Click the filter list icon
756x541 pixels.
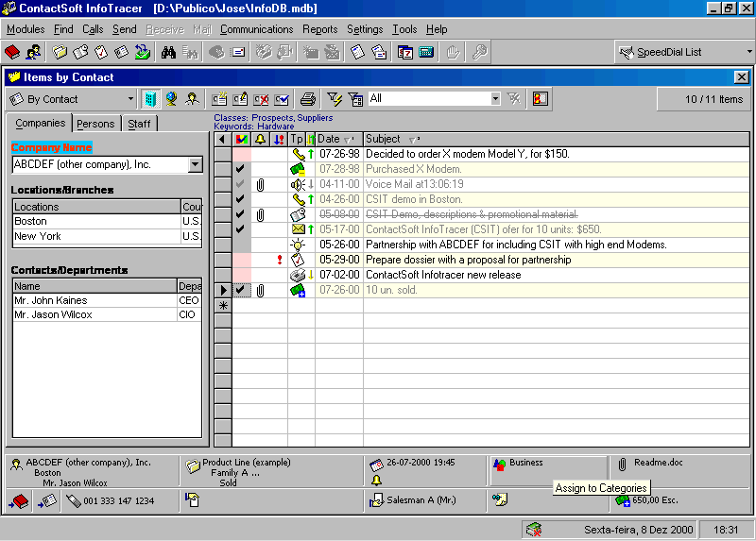pos(356,99)
